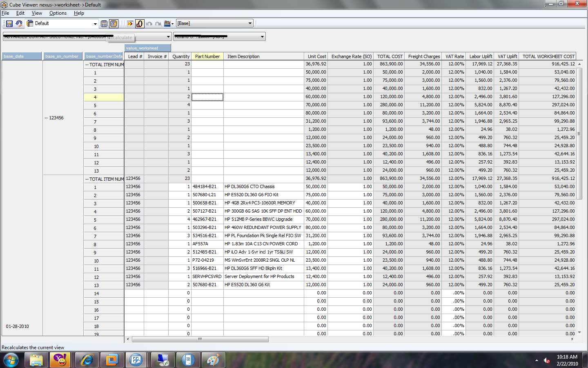This screenshot has width=588, height=368.
Task: Click the base_so_number dimension tile
Action: pyautogui.click(x=63, y=56)
